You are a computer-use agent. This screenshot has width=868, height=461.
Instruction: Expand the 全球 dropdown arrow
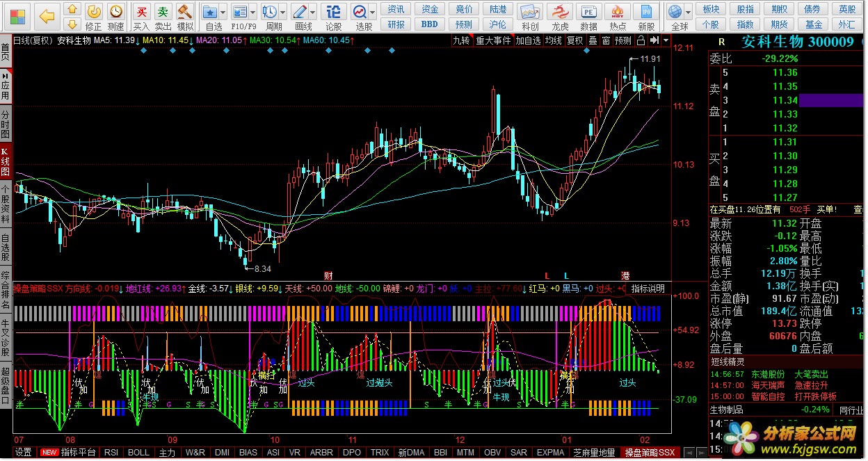click(689, 13)
